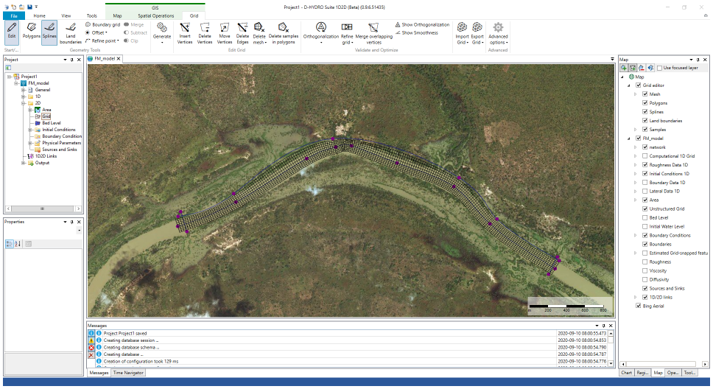The image size is (713, 389).
Task: Select the General item in project tree
Action: (42, 90)
